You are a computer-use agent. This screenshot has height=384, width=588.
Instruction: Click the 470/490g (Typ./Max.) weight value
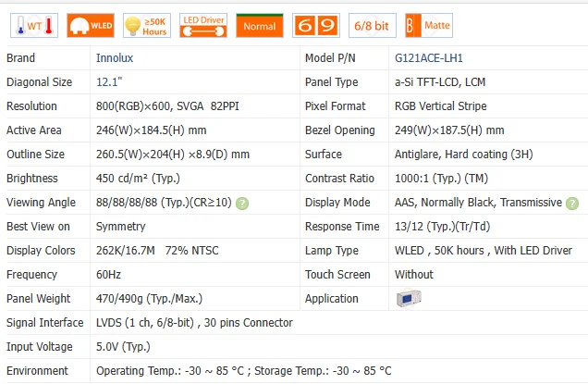point(149,299)
